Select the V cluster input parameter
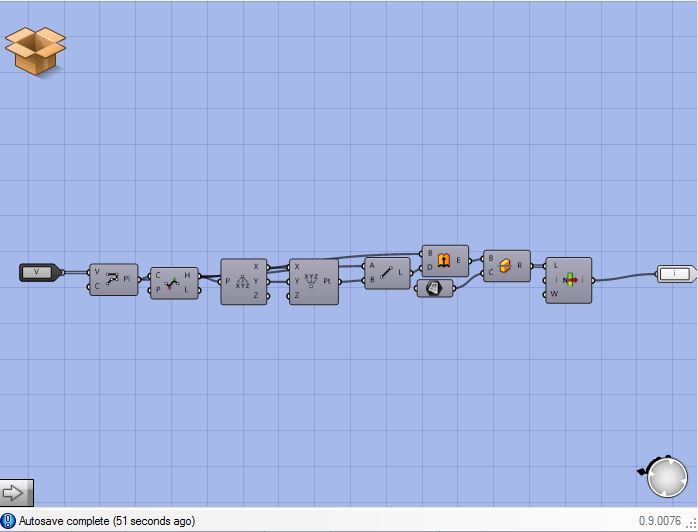Image resolution: width=698 pixels, height=532 pixels. click(x=38, y=272)
